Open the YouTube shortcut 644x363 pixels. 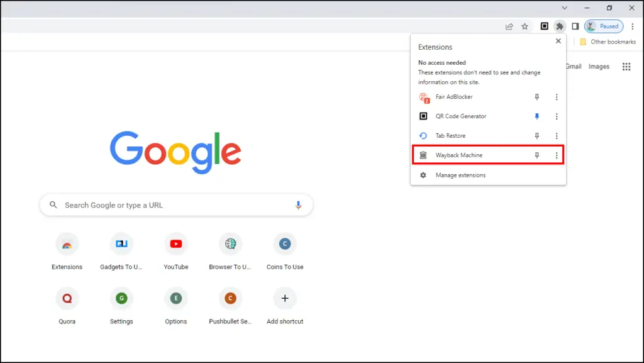tap(176, 244)
